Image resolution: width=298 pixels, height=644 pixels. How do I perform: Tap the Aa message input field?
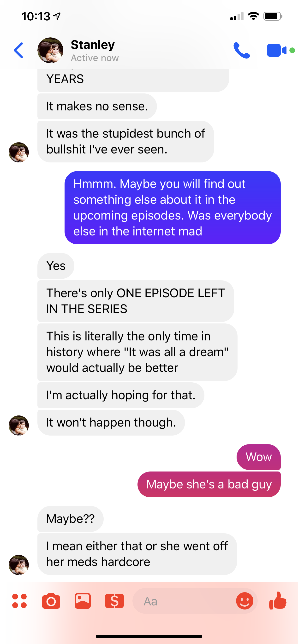[184, 601]
